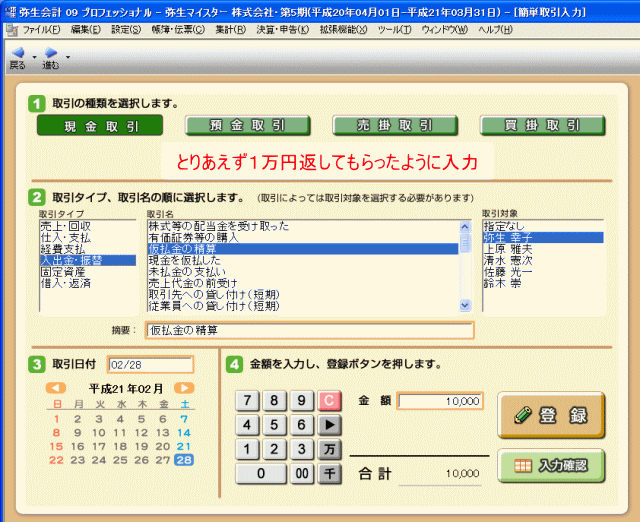The image size is (640, 522).
Task: Click the 金額 amount field
Action: [x=440, y=401]
